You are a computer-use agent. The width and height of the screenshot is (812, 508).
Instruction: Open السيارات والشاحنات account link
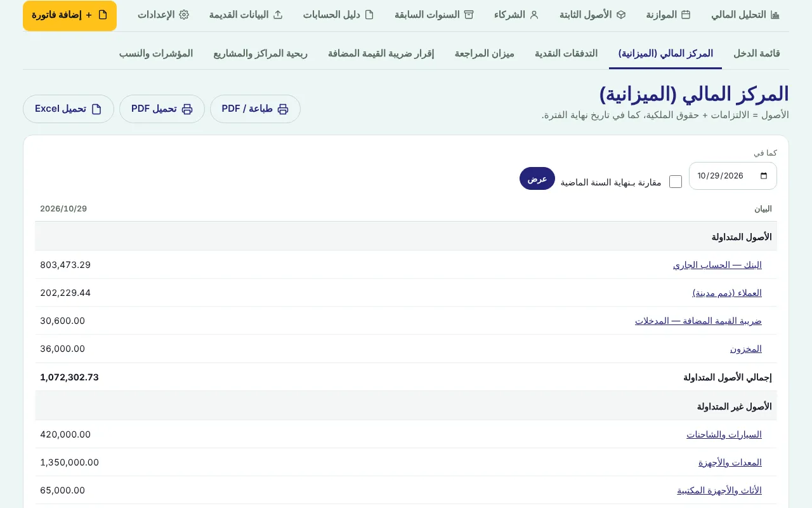point(724,434)
